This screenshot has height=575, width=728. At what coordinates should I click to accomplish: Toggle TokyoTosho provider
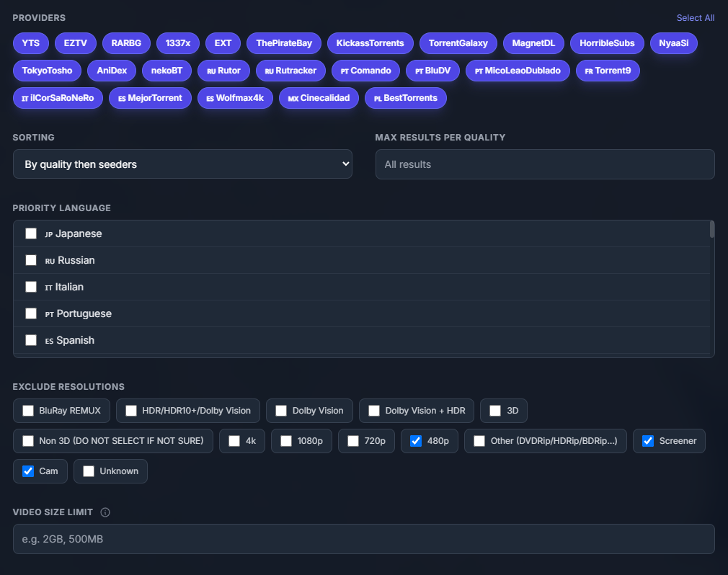pos(47,71)
